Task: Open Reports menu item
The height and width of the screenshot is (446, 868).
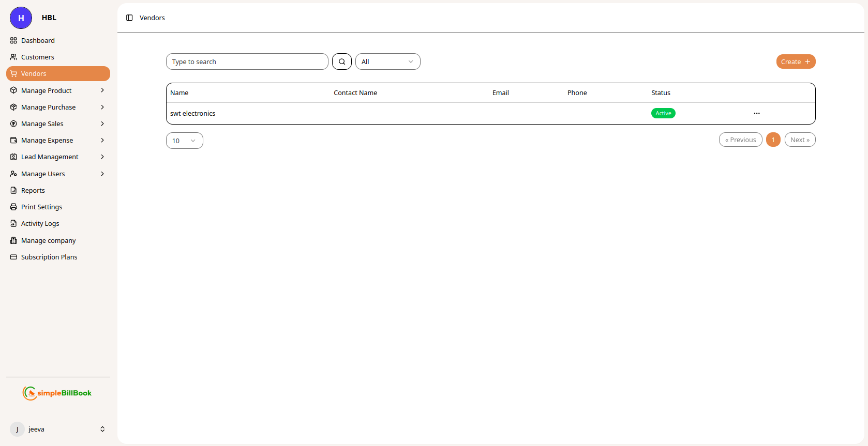Action: tap(33, 190)
